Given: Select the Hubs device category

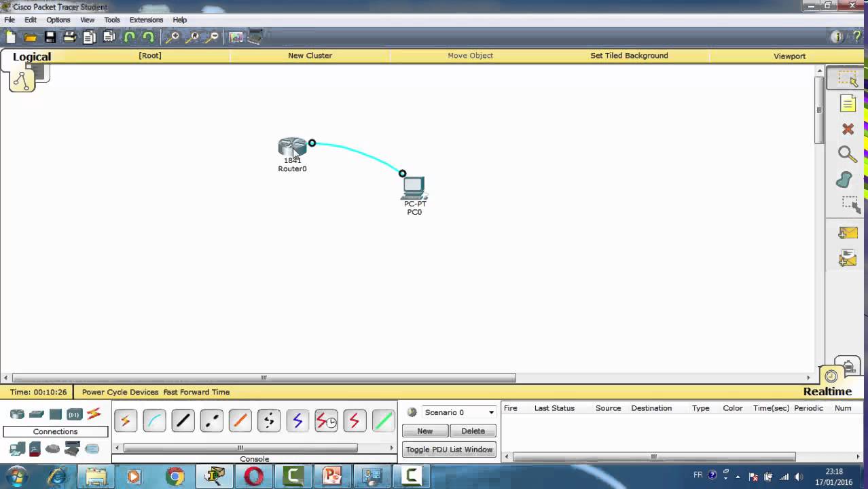Looking at the screenshot, I should click(56, 414).
